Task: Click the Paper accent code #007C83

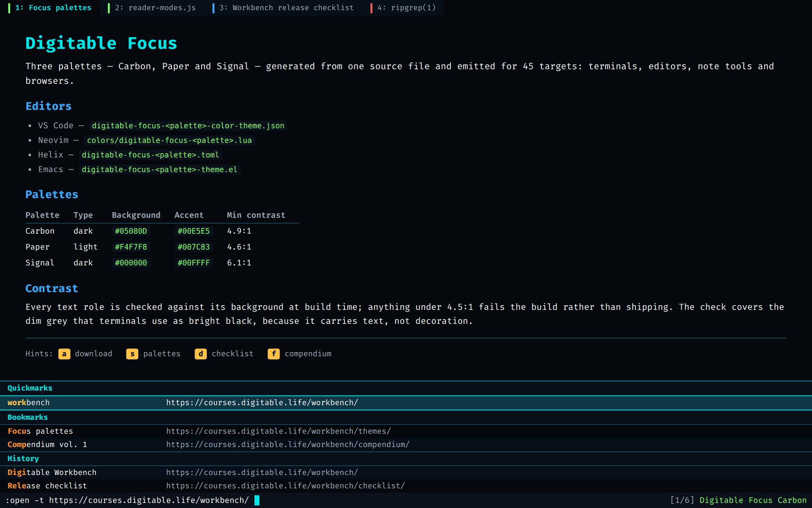Action: tap(194, 247)
